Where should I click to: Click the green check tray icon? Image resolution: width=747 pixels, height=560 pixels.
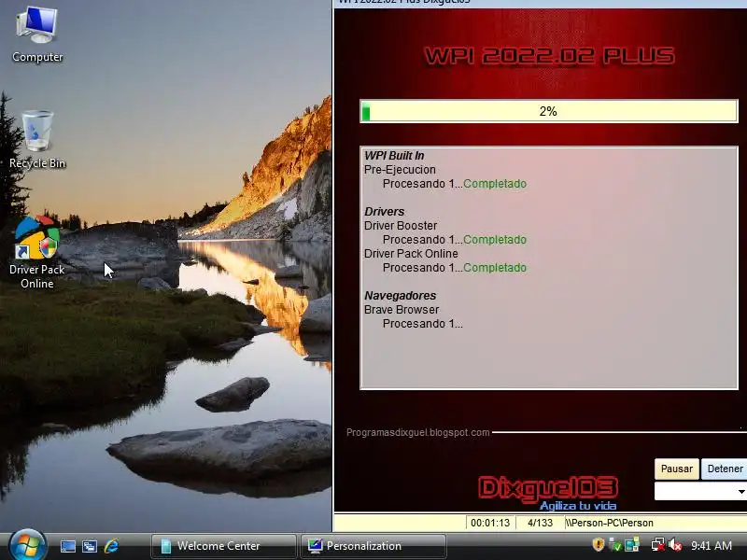pyautogui.click(x=614, y=545)
